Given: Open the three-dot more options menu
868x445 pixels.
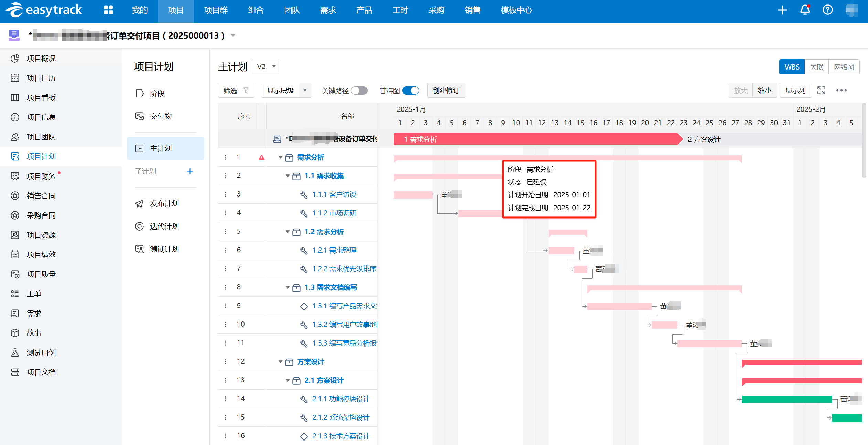Looking at the screenshot, I should 841,91.
